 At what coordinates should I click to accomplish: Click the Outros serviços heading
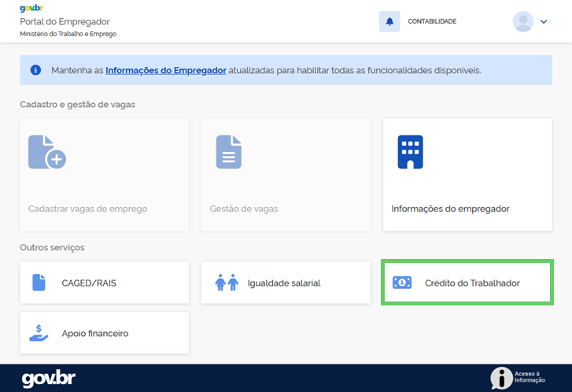[52, 247]
